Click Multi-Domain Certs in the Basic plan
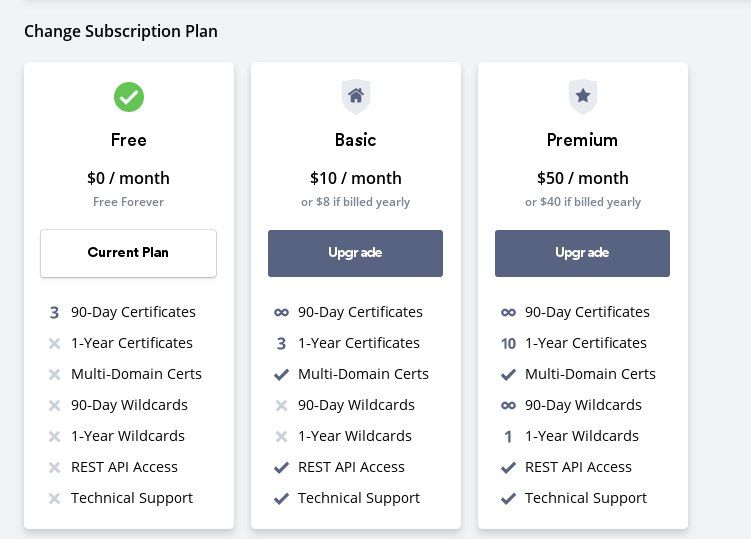751x539 pixels. [363, 374]
